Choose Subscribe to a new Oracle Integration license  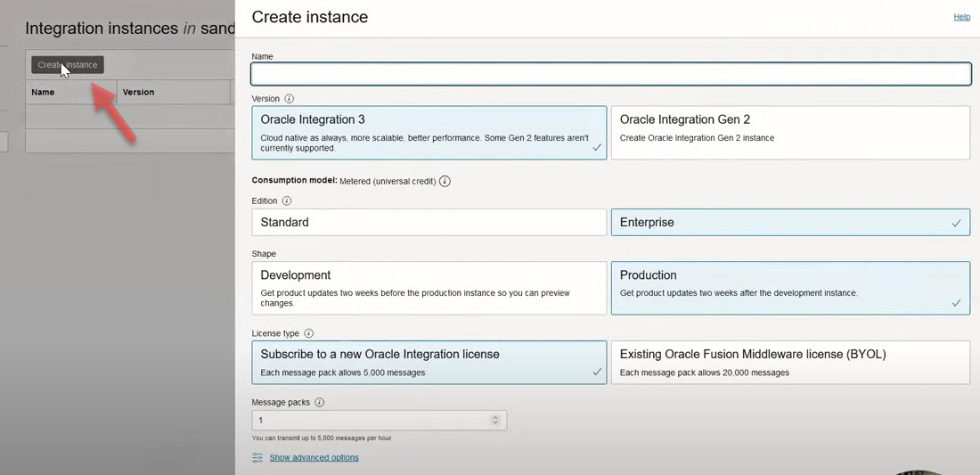(429, 363)
